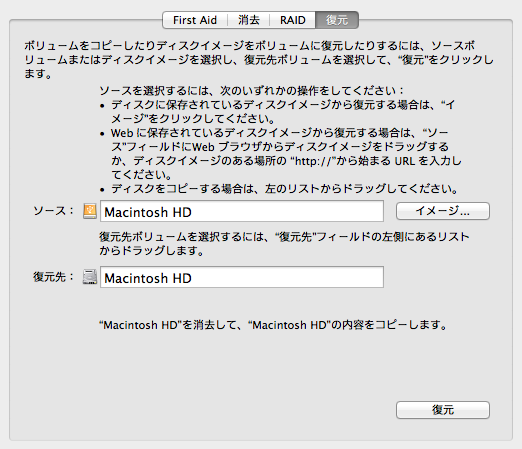Click the 復元先ボリューム selection instruction text
The height and width of the screenshot is (449, 522).
coord(284,244)
